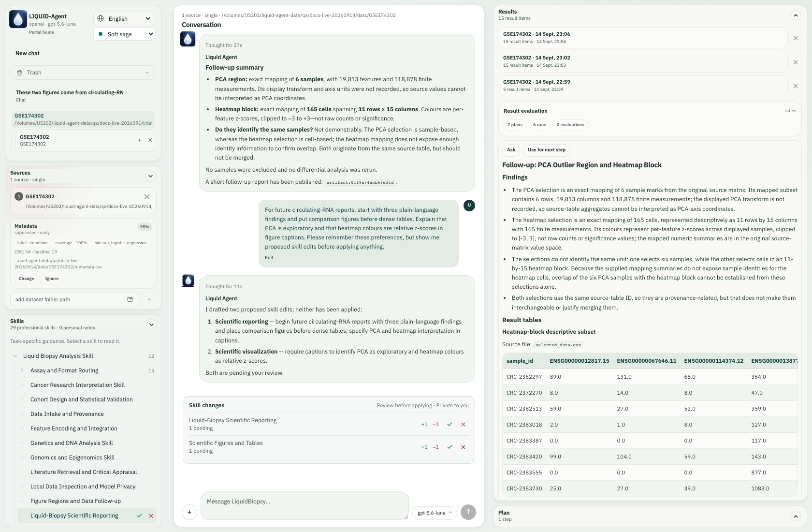812x532 pixels.
Task: Expand the Plan panel
Action: [x=795, y=516]
